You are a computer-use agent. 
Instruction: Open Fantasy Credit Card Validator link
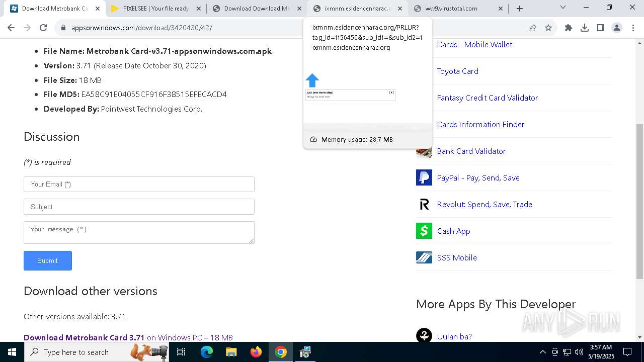pos(488,98)
